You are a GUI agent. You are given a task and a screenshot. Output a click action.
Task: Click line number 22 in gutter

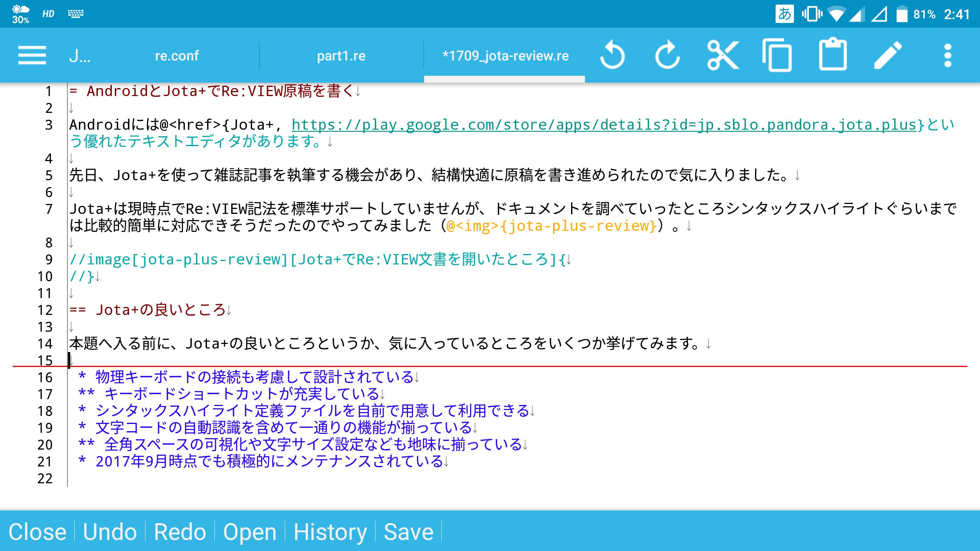click(45, 478)
